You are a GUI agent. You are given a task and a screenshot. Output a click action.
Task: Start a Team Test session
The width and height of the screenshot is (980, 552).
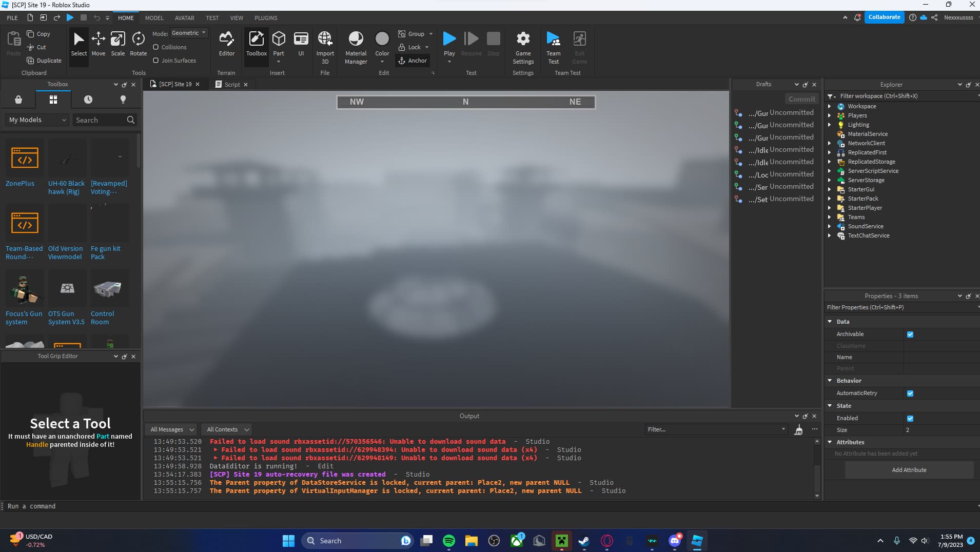554,45
